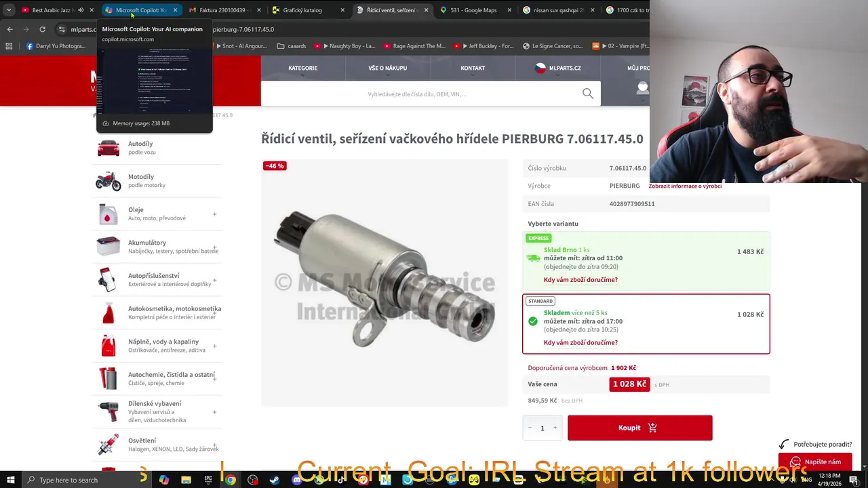Image resolution: width=868 pixels, height=488 pixels.
Task: Select the Express Sklad Brno variant
Action: click(x=646, y=260)
